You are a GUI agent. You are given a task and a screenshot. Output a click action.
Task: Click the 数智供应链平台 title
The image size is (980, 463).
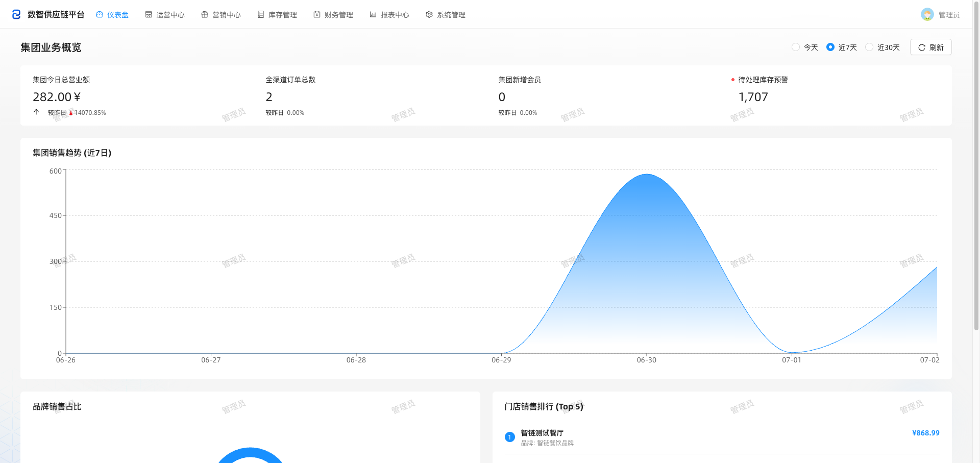[56, 14]
